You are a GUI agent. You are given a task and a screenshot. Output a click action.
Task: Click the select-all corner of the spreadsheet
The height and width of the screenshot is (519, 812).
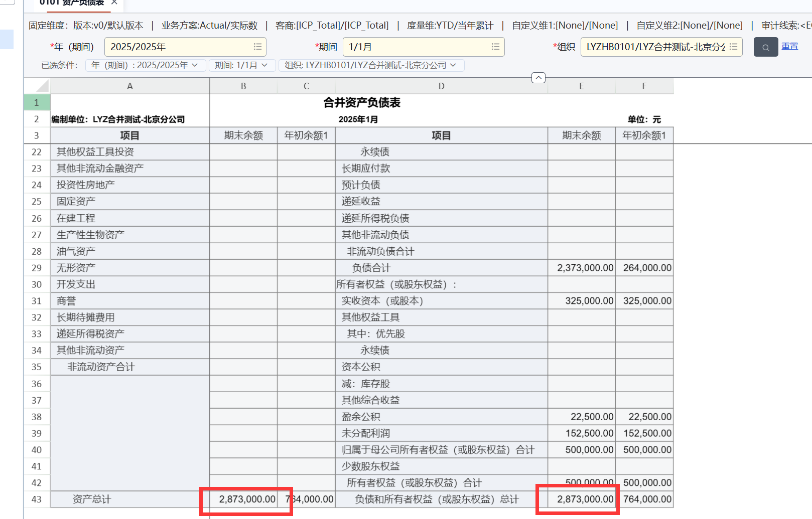[x=37, y=86]
